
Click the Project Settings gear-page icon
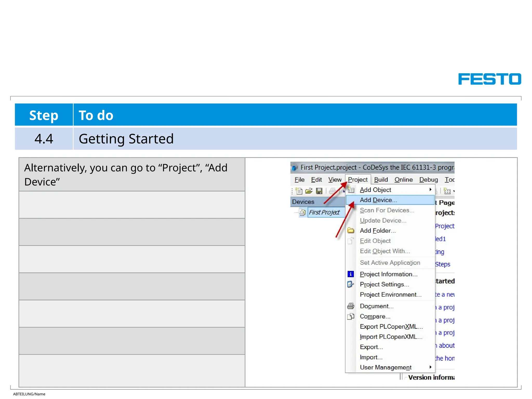point(351,284)
